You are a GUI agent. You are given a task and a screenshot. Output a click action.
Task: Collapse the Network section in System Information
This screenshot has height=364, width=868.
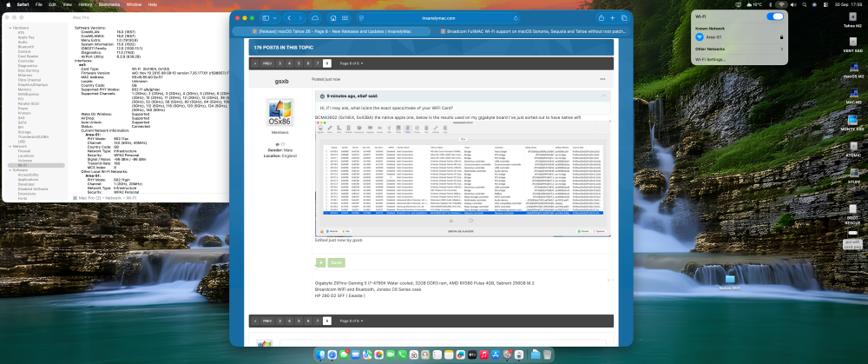tap(9, 146)
